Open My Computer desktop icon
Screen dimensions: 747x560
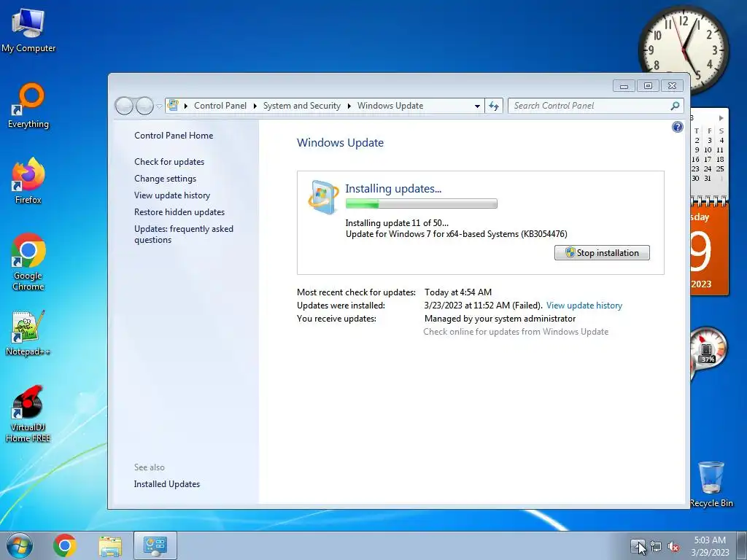pyautogui.click(x=28, y=30)
